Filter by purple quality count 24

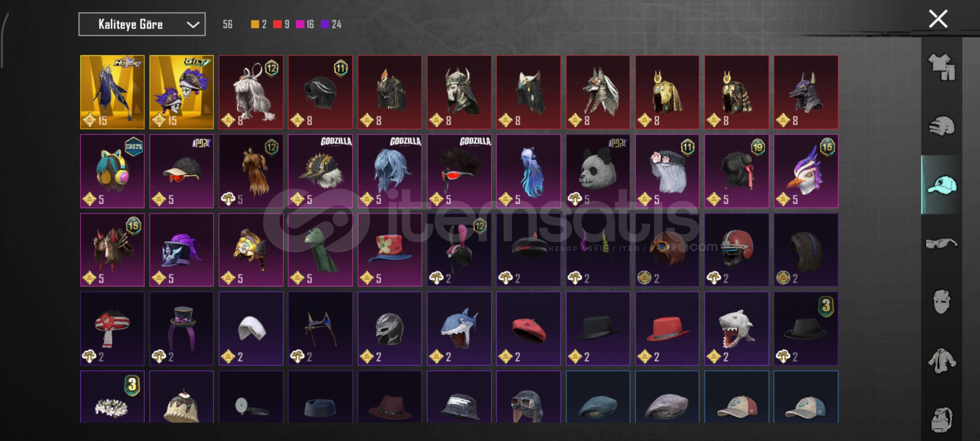(x=331, y=24)
